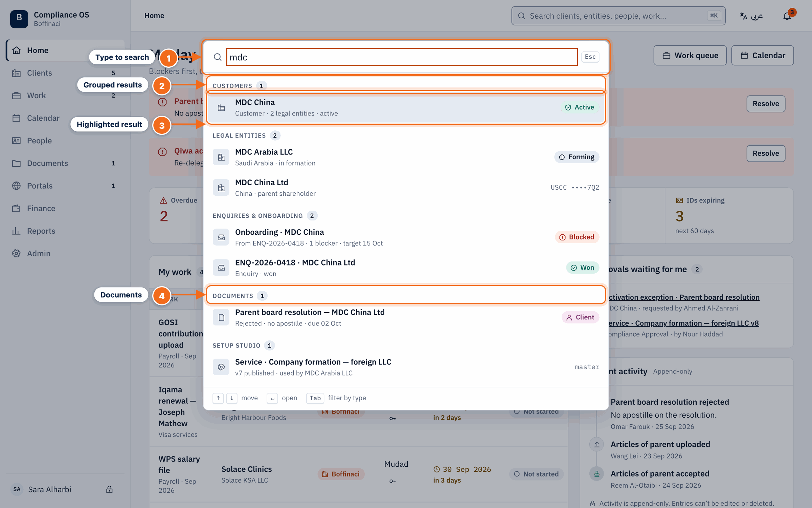Open Admin settings section
Viewport: 812px width, 508px height.
(65, 253)
